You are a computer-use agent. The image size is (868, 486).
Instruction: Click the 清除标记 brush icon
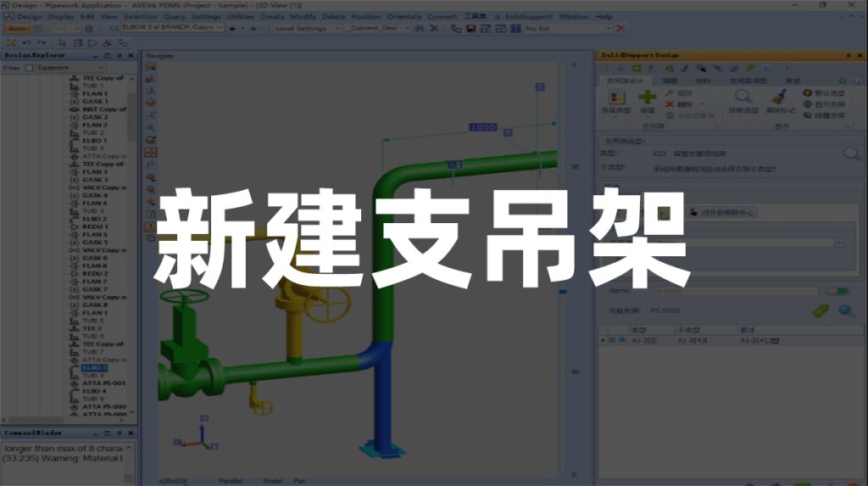(780, 97)
